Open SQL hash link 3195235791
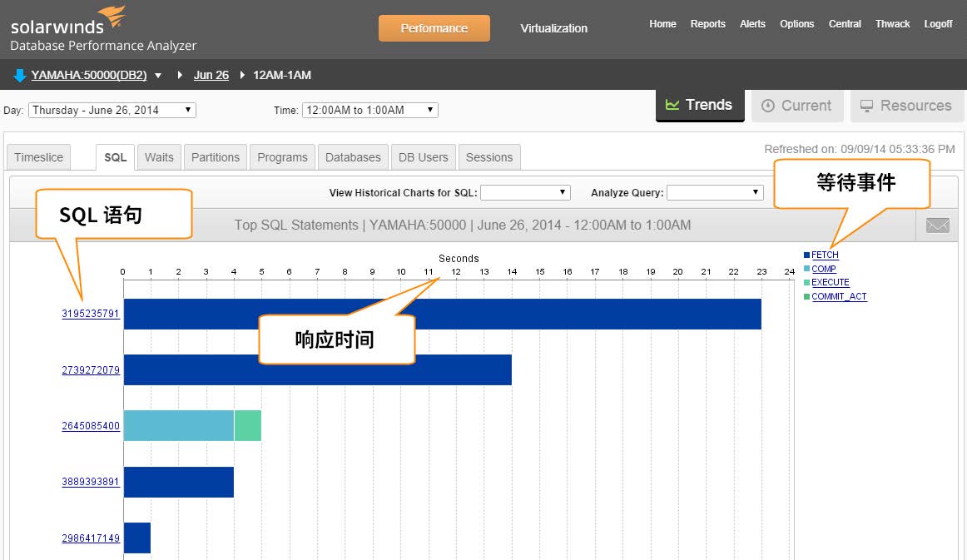Screen dimensions: 967x560 click(91, 314)
